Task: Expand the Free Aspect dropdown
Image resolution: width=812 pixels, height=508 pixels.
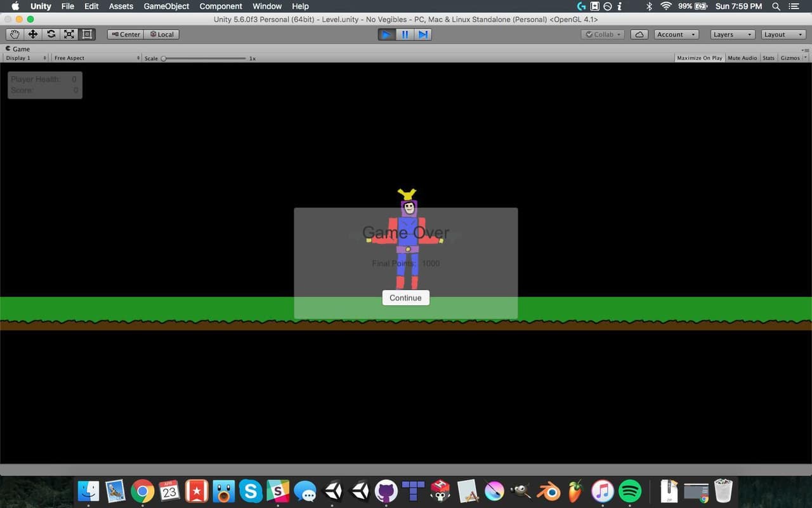Action: tap(96, 58)
